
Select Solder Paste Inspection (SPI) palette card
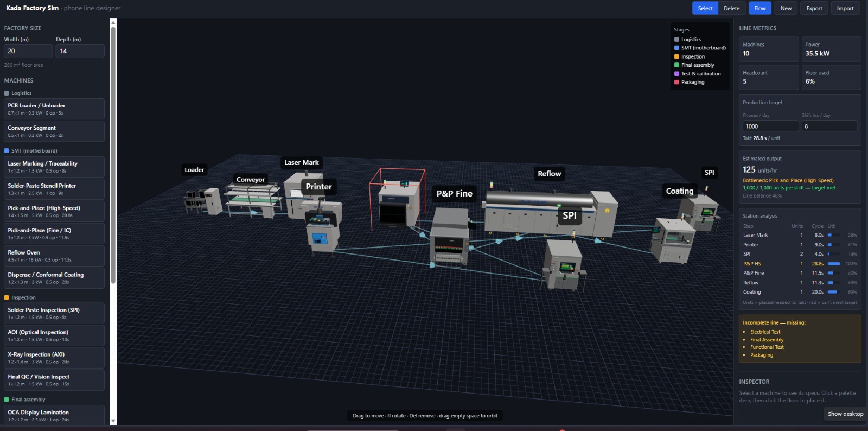[54, 313]
